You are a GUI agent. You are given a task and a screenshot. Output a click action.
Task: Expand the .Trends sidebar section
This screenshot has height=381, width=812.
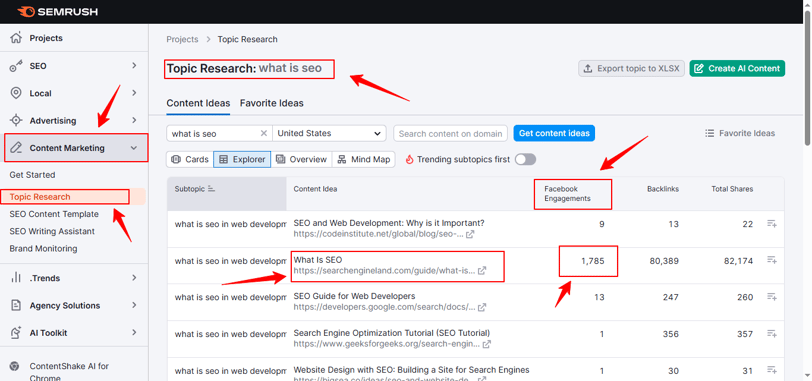134,278
